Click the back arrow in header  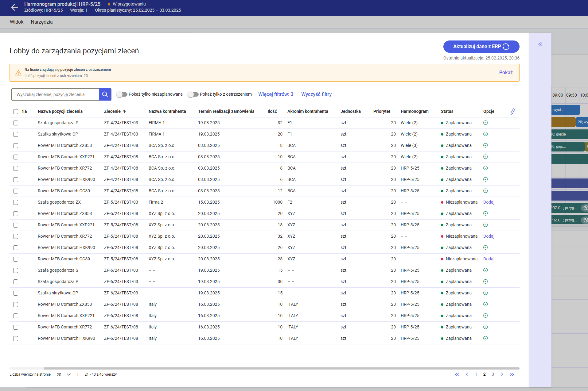point(14,7)
